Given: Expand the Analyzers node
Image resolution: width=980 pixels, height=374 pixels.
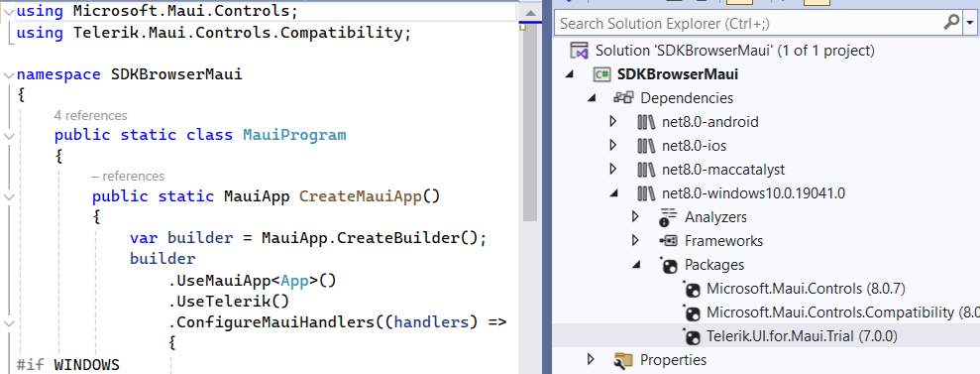Looking at the screenshot, I should [x=635, y=216].
